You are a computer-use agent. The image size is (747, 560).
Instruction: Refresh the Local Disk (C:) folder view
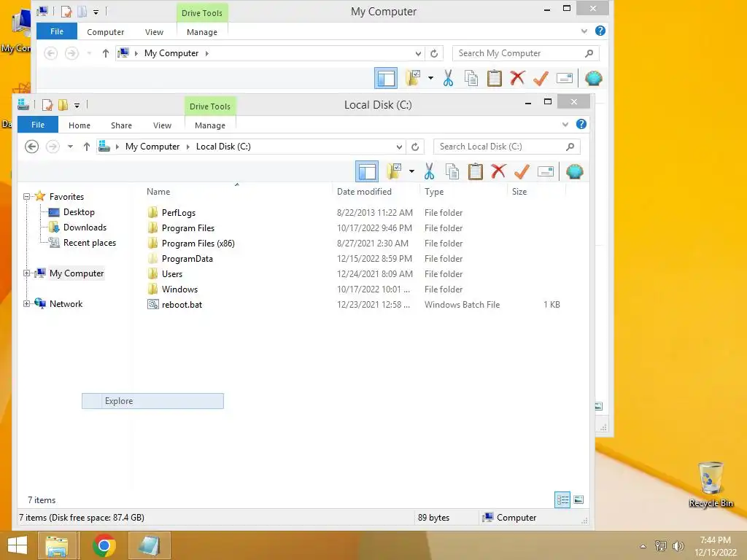click(x=415, y=147)
